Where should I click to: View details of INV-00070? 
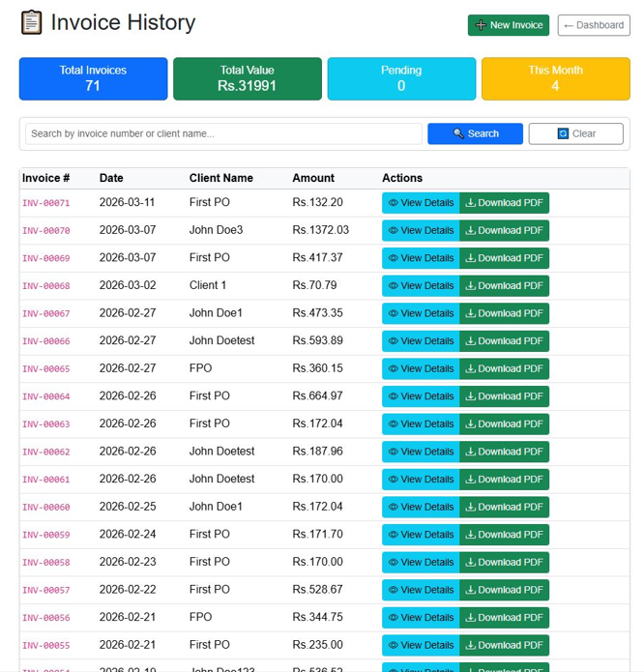[x=421, y=230]
